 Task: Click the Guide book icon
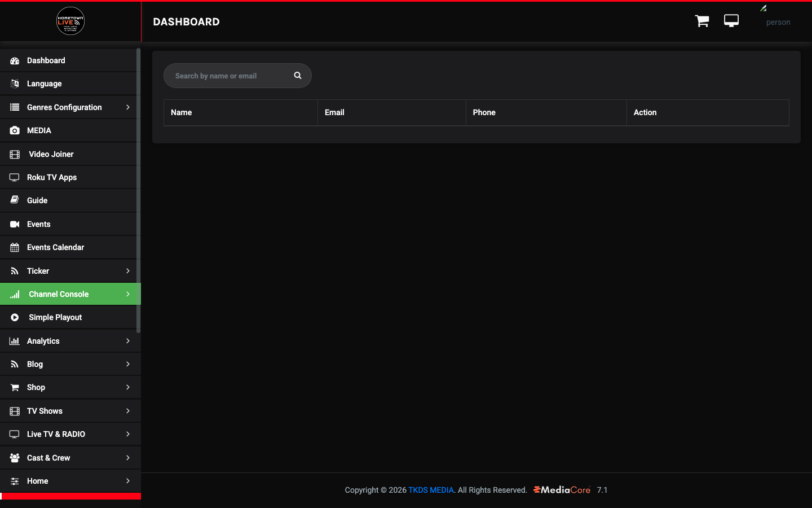[x=15, y=200]
